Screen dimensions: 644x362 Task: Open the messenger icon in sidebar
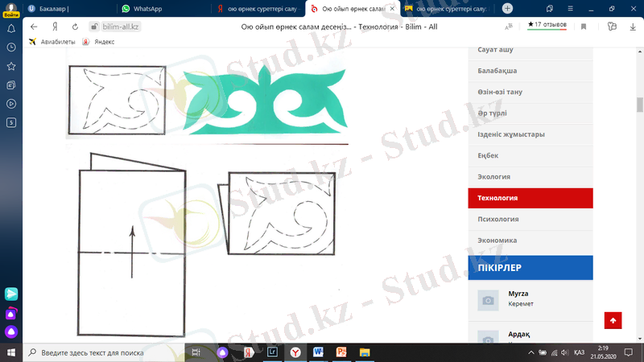(x=11, y=294)
